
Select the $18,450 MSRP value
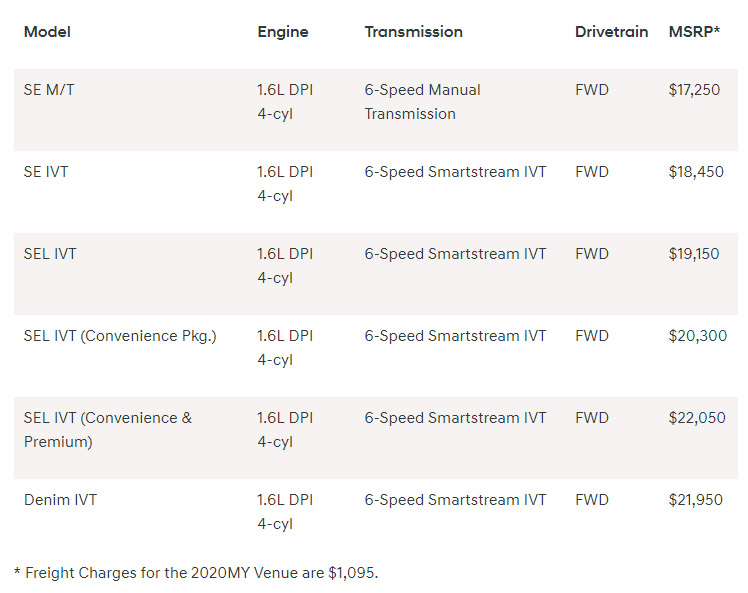696,172
